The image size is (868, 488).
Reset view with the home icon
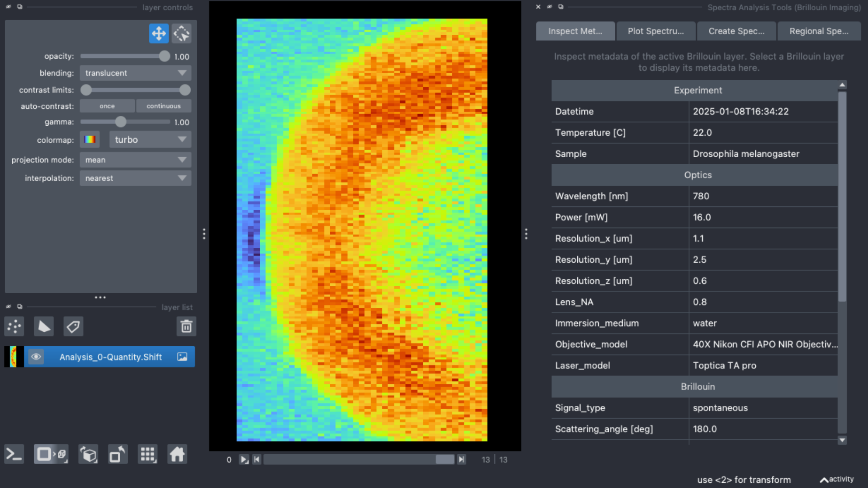177,454
